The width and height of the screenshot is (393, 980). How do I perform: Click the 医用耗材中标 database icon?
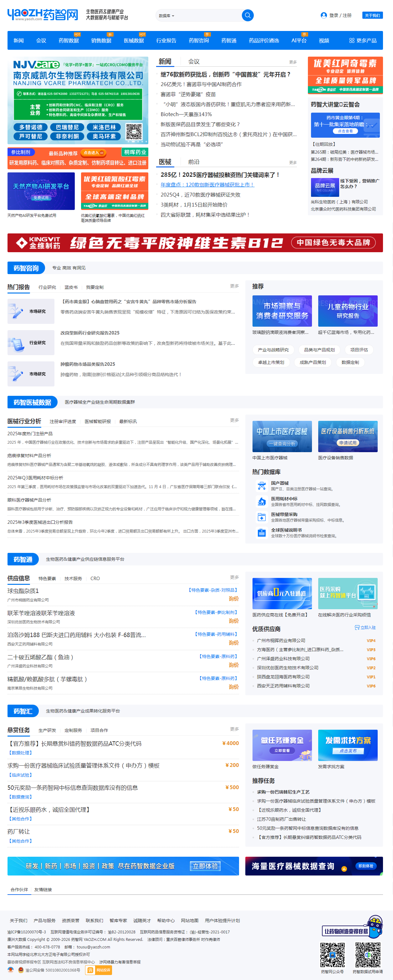pyautogui.click(x=261, y=501)
